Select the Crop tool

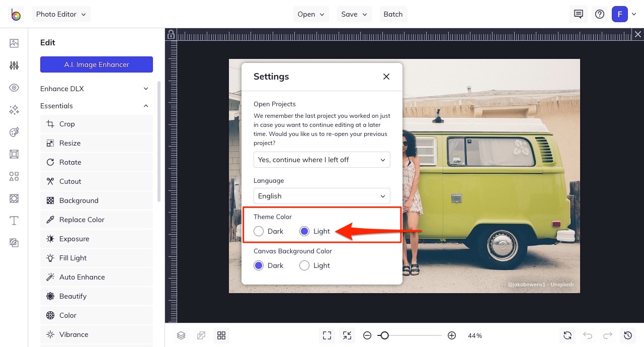[97, 124]
